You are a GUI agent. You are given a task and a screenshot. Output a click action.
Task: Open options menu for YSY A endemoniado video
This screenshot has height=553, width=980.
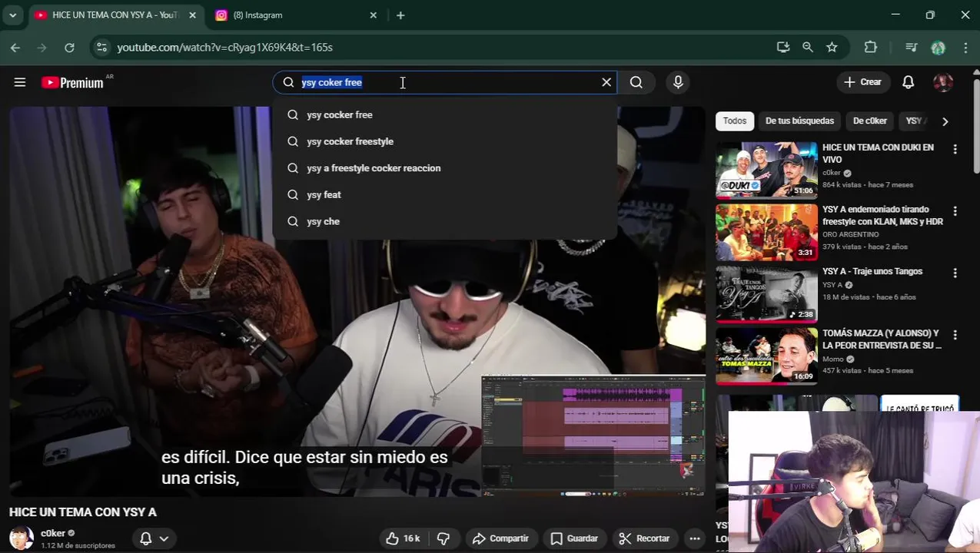955,211
